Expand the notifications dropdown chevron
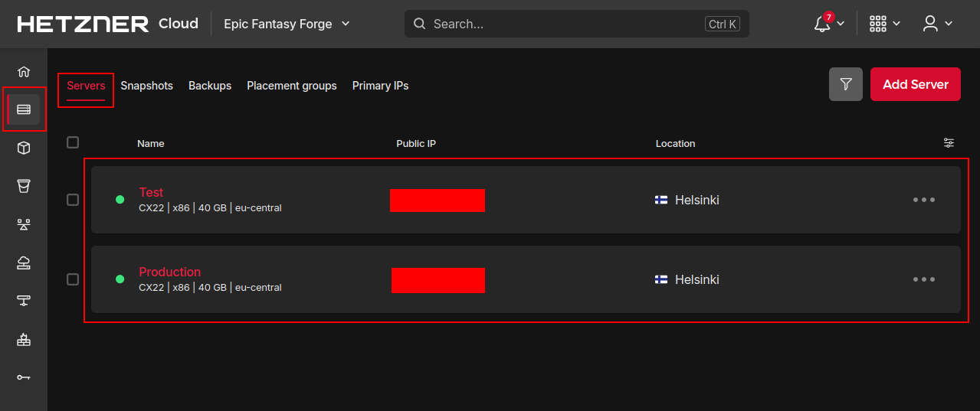This screenshot has width=980, height=411. click(841, 24)
